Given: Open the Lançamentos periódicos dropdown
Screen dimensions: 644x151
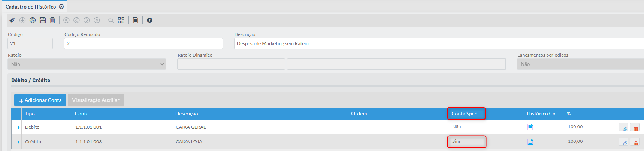Looking at the screenshot, I should 580,64.
